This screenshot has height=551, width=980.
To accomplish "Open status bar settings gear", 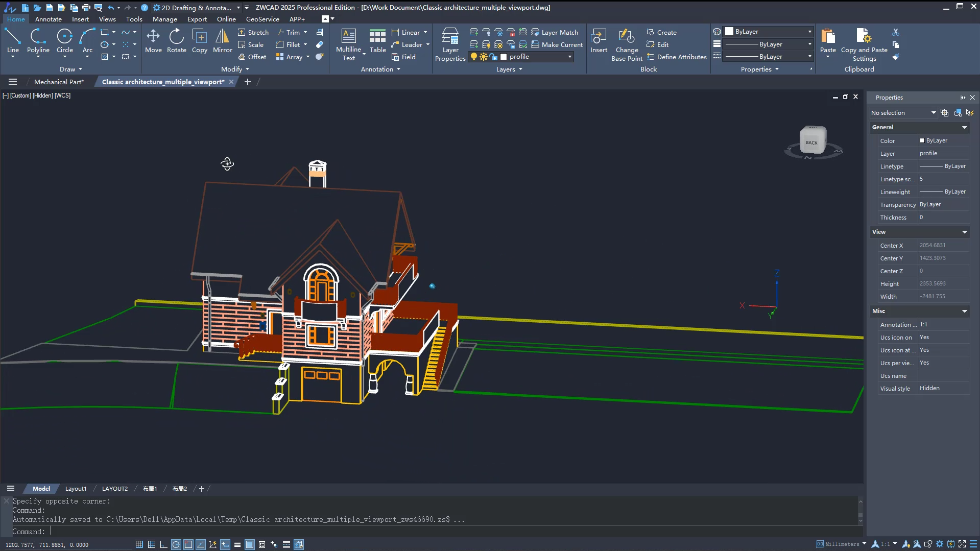I will tap(939, 544).
